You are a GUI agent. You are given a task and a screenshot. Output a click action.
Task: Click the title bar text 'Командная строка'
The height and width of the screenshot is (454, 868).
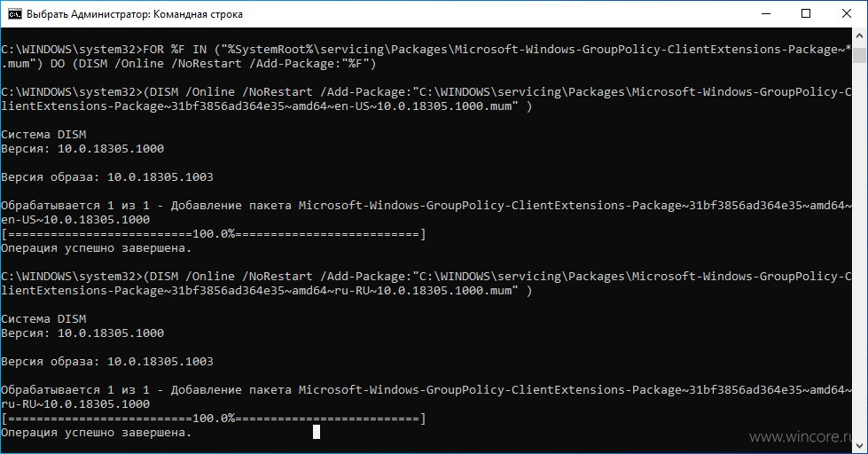(198, 14)
